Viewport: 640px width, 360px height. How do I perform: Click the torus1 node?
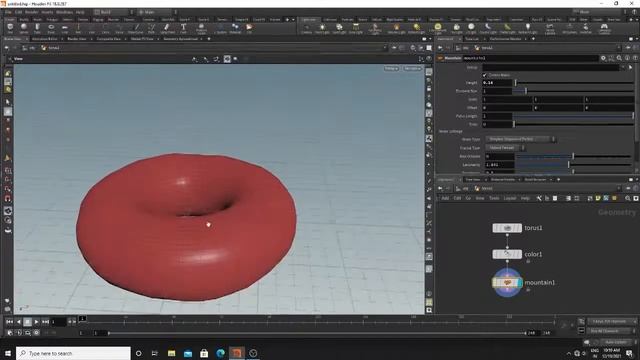tap(507, 228)
